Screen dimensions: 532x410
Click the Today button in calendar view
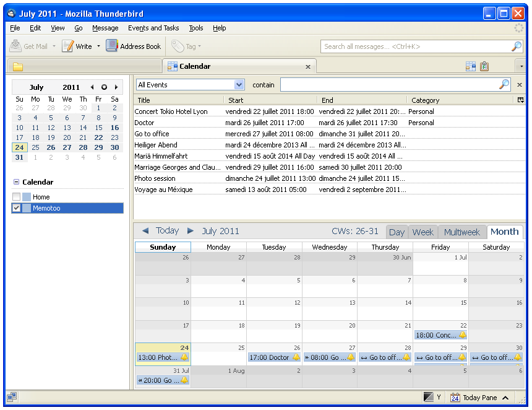[167, 230]
